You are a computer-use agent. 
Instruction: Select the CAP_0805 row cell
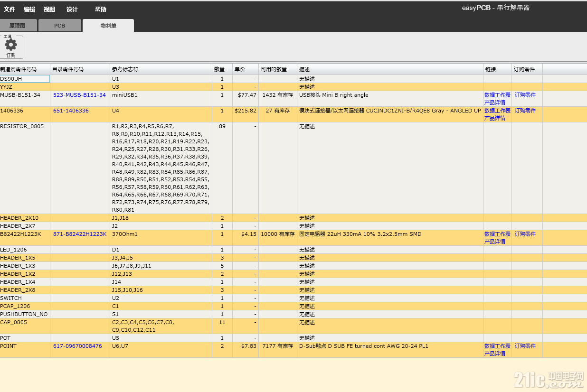coord(25,326)
